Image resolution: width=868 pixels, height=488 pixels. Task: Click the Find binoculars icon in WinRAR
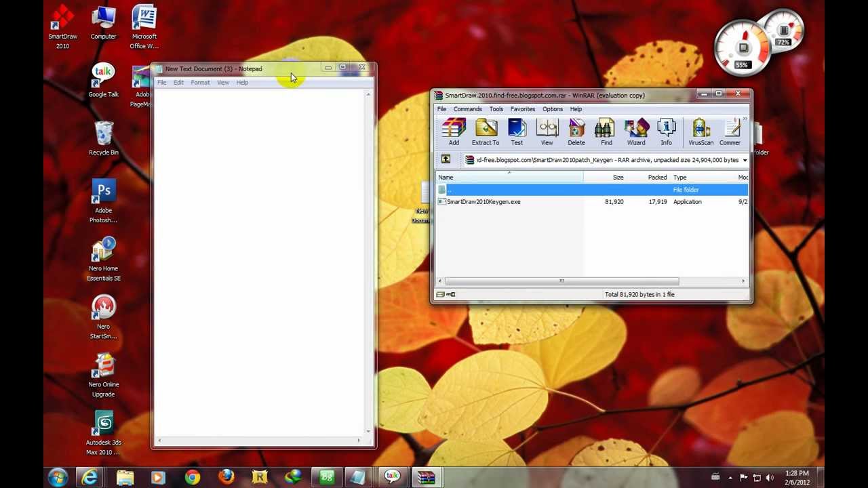(606, 132)
